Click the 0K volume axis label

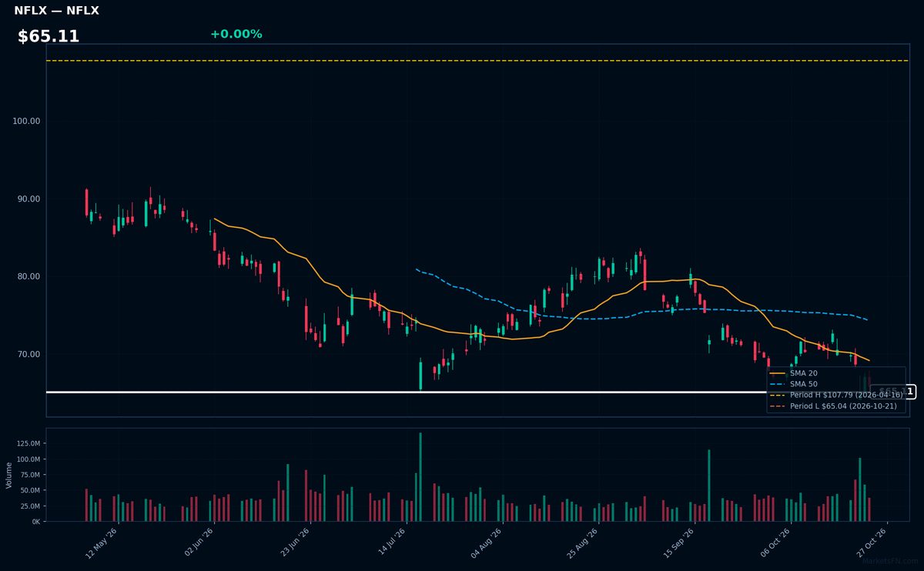point(36,522)
